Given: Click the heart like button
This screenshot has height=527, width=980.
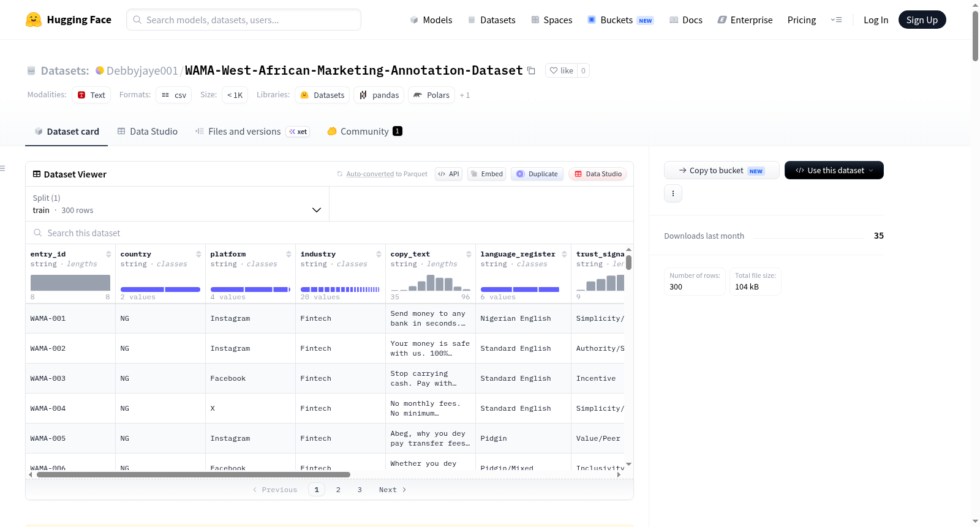Looking at the screenshot, I should [x=561, y=71].
